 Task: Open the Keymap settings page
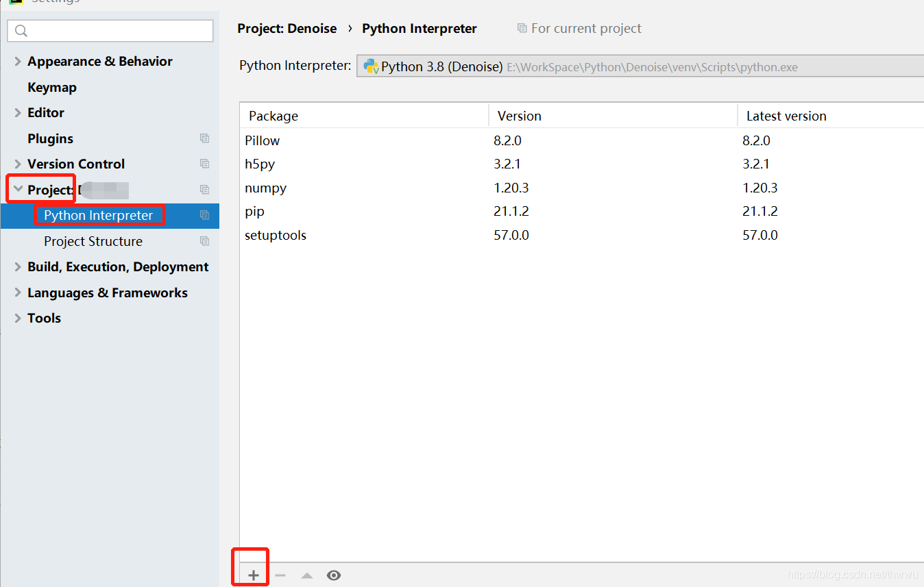point(52,87)
